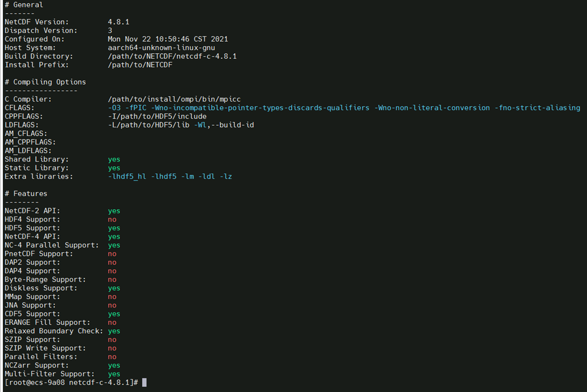Click the -Wl,--build-id linker flag
The width and height of the screenshot is (587, 392).
224,125
